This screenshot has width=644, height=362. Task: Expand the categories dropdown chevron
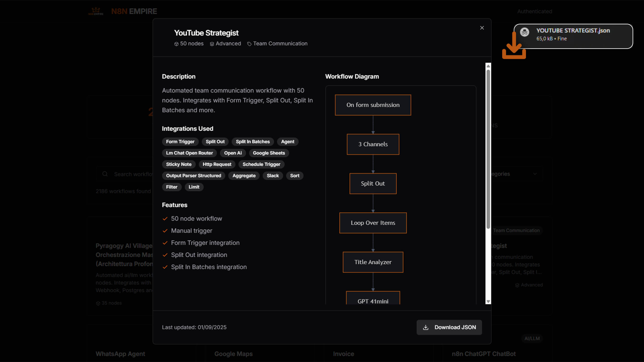click(x=535, y=174)
